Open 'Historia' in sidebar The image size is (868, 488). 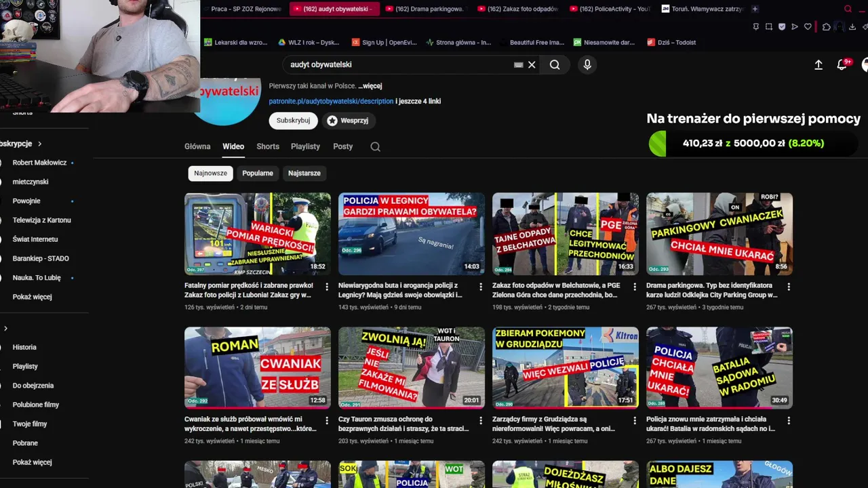(24, 347)
